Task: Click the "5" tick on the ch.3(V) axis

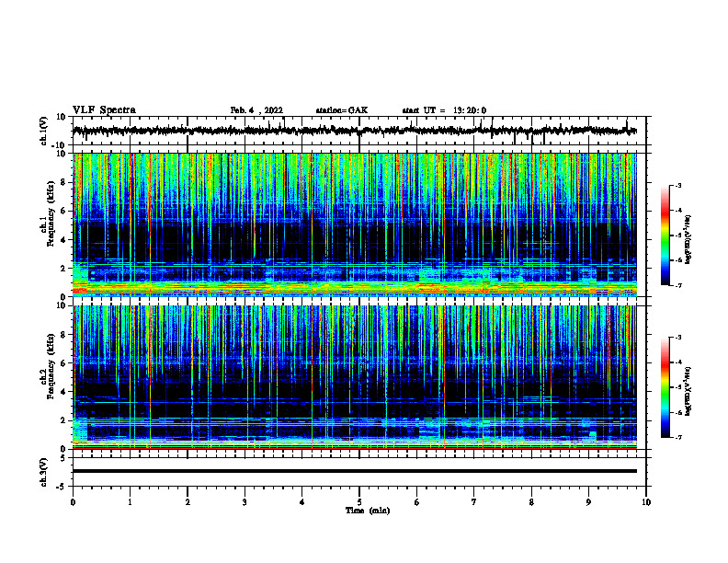Action: coord(63,458)
